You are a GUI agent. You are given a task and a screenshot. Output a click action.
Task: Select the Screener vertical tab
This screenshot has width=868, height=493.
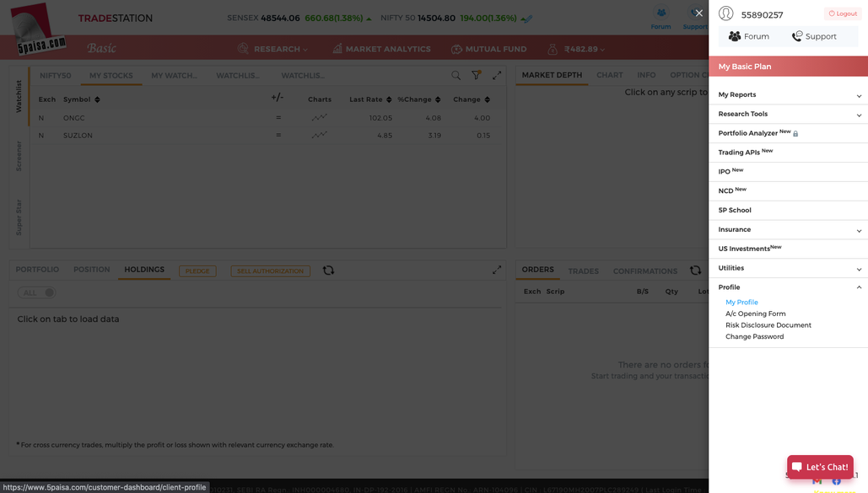tap(19, 155)
